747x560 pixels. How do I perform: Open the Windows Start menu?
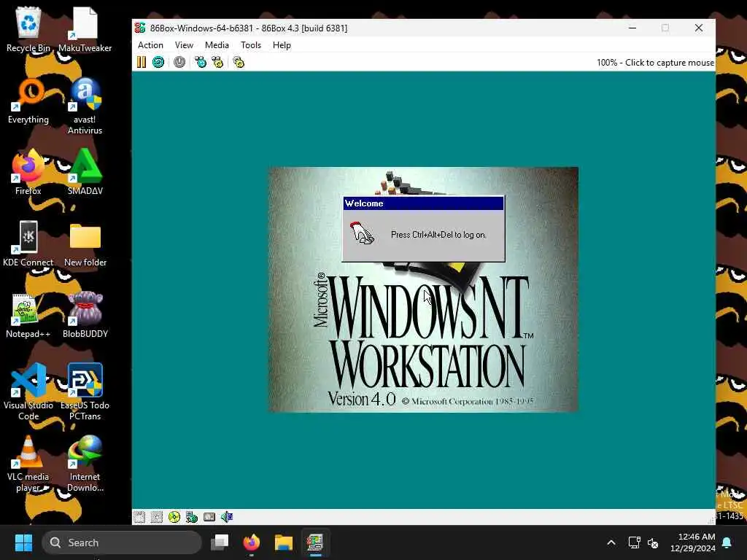[23, 542]
